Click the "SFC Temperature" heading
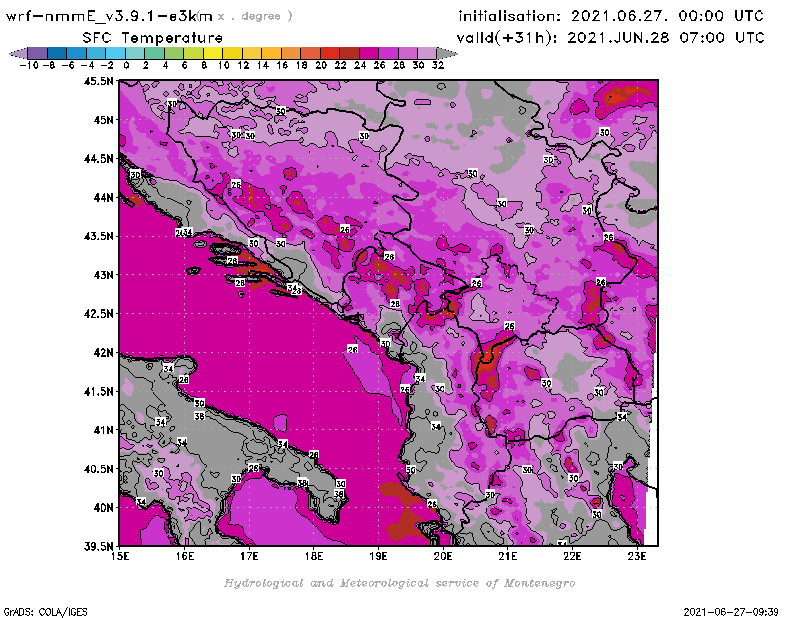 click(x=153, y=38)
